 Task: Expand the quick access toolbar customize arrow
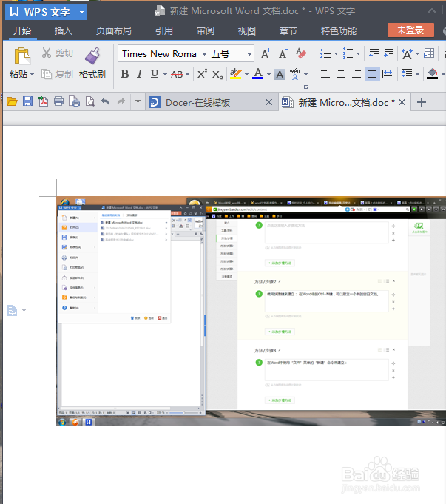pyautogui.click(x=138, y=101)
